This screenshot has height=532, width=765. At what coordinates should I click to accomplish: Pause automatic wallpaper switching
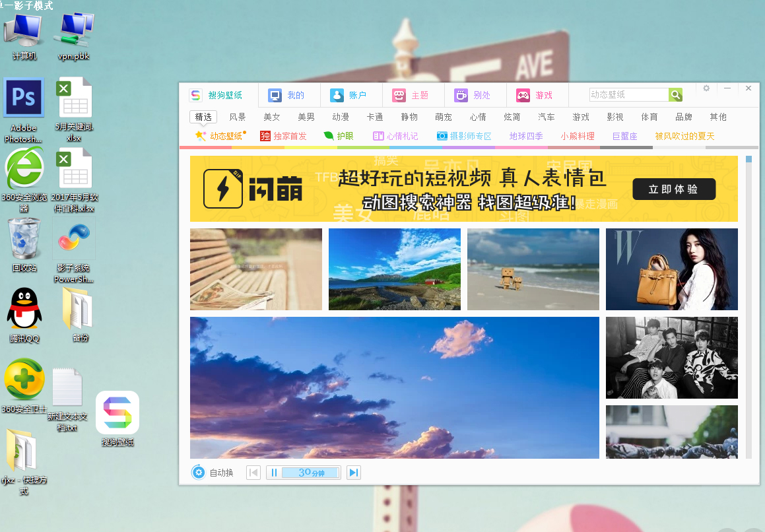coord(274,472)
